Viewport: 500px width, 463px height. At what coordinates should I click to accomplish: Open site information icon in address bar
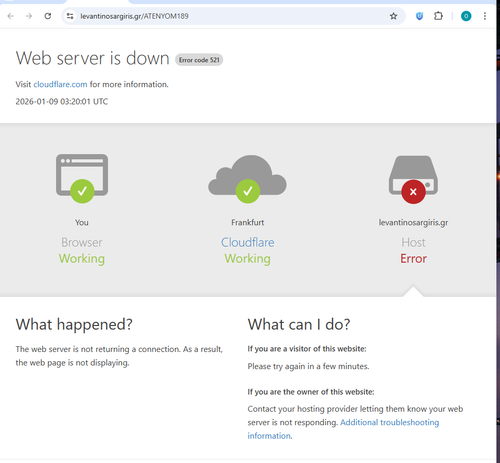pyautogui.click(x=70, y=16)
